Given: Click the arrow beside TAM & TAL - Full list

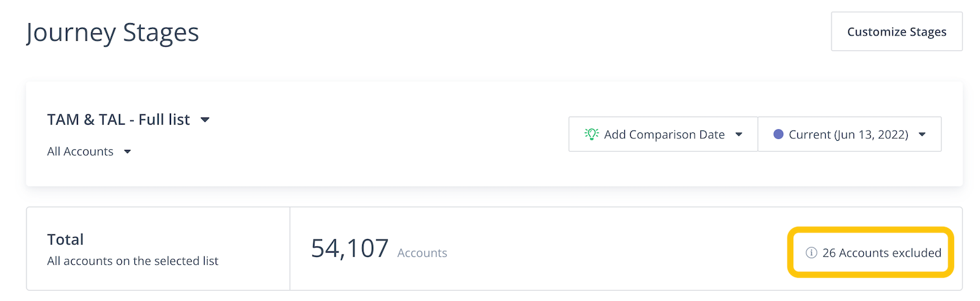Looking at the screenshot, I should (x=205, y=119).
